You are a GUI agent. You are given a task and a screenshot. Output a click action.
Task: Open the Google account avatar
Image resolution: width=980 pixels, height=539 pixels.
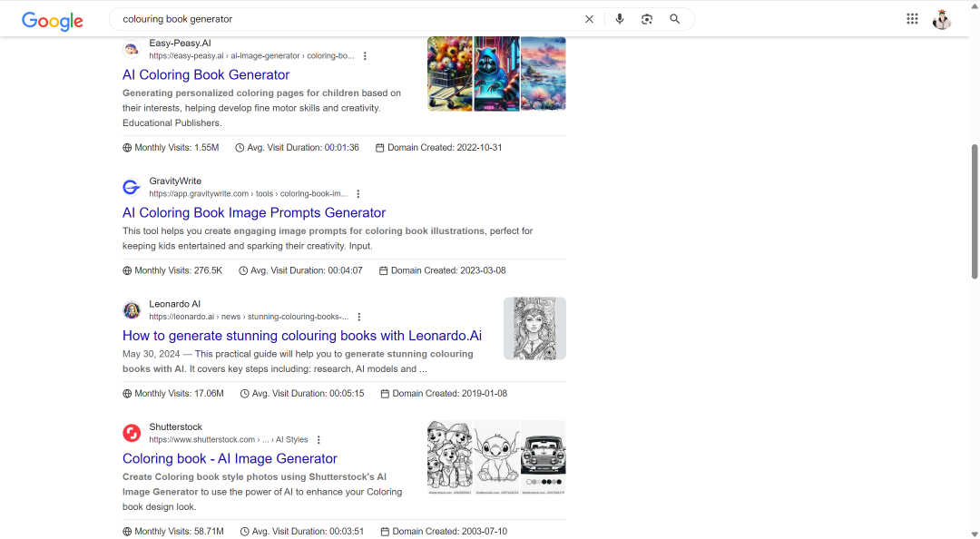point(942,19)
